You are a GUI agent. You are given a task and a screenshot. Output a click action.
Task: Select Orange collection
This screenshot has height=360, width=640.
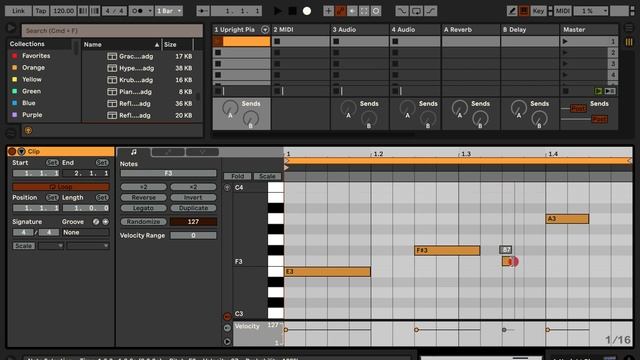33,67
